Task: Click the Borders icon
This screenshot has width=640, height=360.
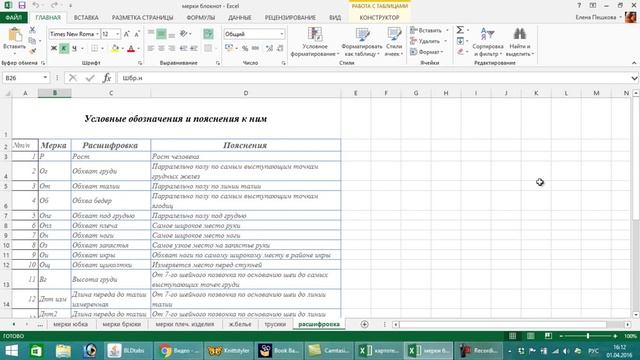Action: point(95,48)
